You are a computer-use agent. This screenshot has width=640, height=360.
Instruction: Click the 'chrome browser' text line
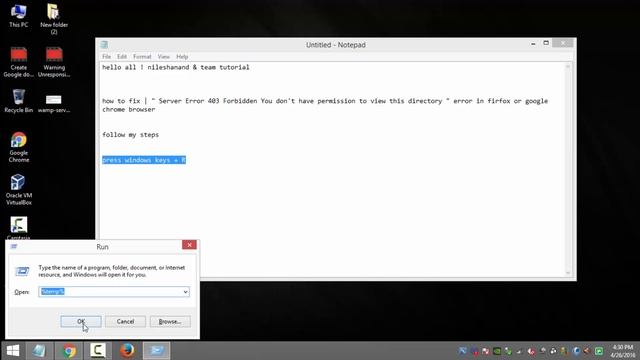(x=129, y=109)
